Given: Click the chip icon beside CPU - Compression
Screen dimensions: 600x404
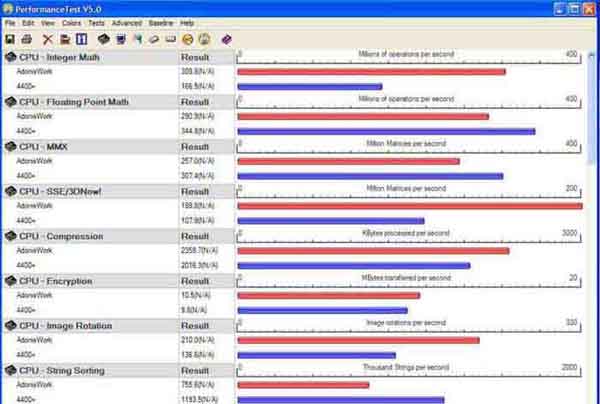Looking at the screenshot, I should [x=11, y=236].
